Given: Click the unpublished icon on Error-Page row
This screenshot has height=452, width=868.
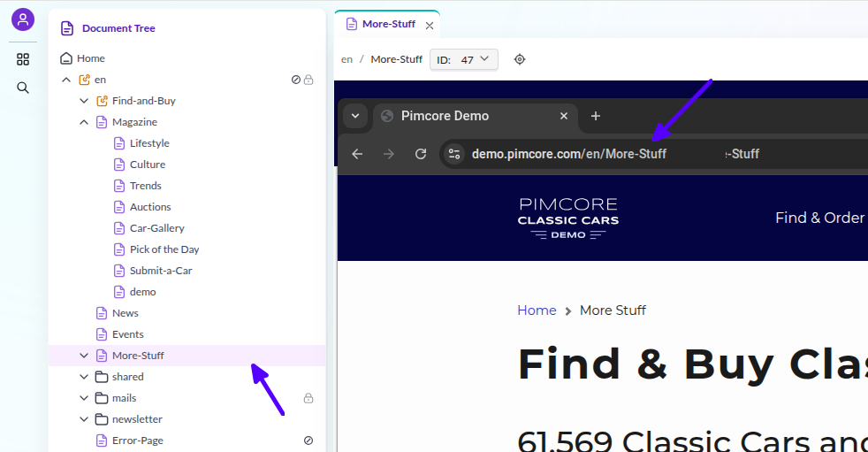Looking at the screenshot, I should 308,441.
